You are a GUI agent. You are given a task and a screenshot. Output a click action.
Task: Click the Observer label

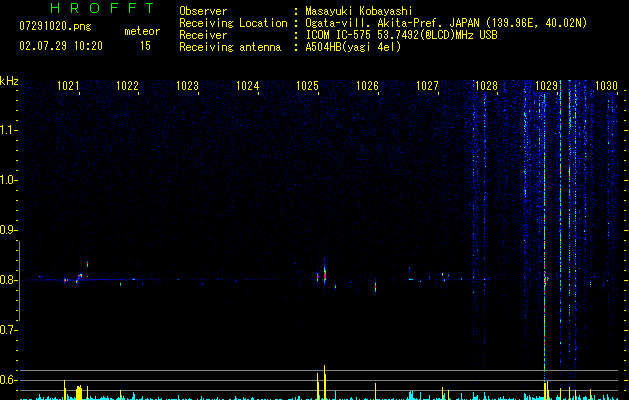point(203,11)
